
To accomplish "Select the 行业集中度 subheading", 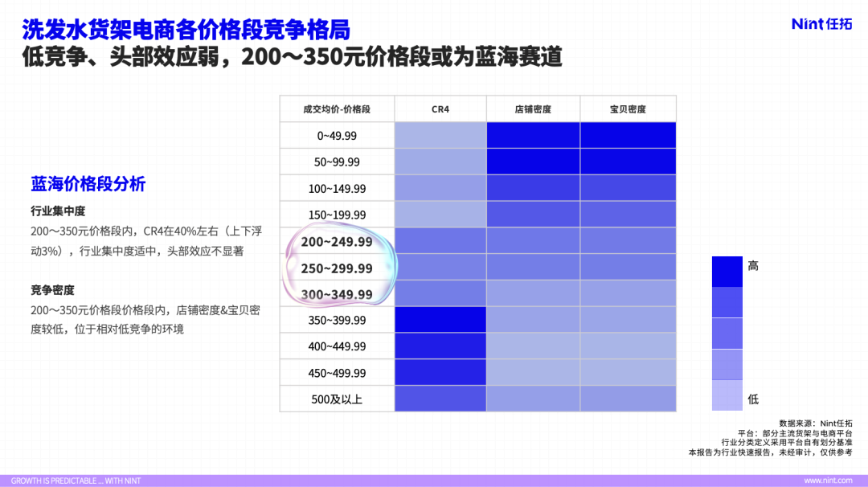I will [x=58, y=211].
